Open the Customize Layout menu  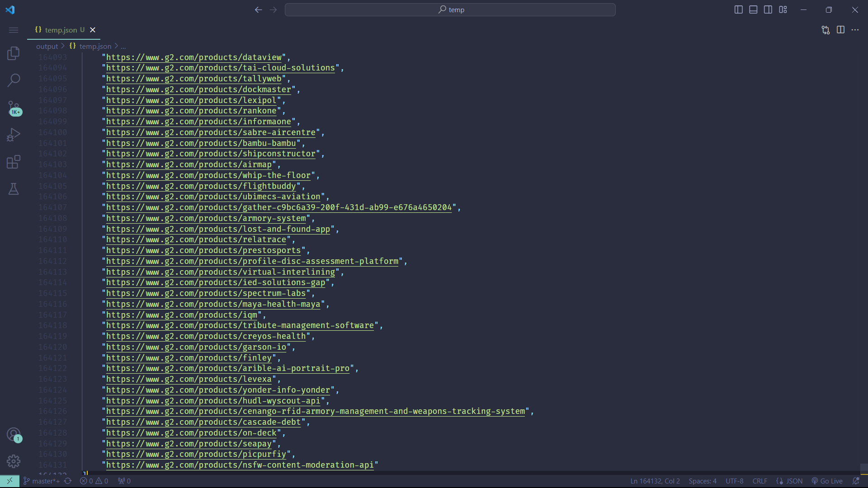(783, 9)
